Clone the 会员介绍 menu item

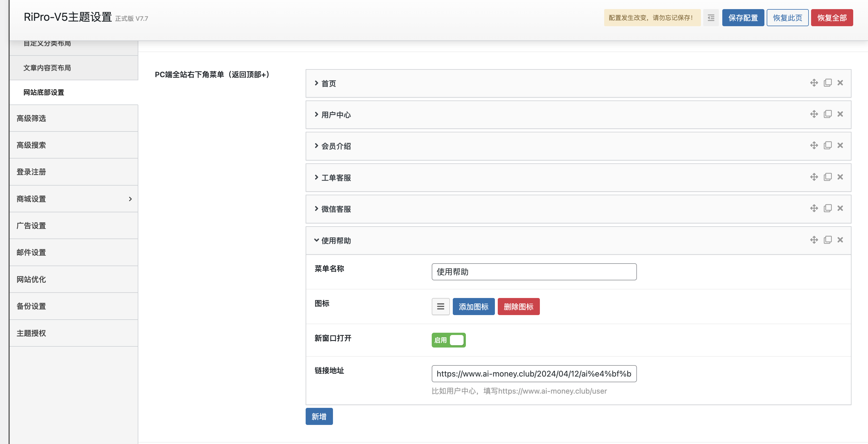click(x=828, y=145)
